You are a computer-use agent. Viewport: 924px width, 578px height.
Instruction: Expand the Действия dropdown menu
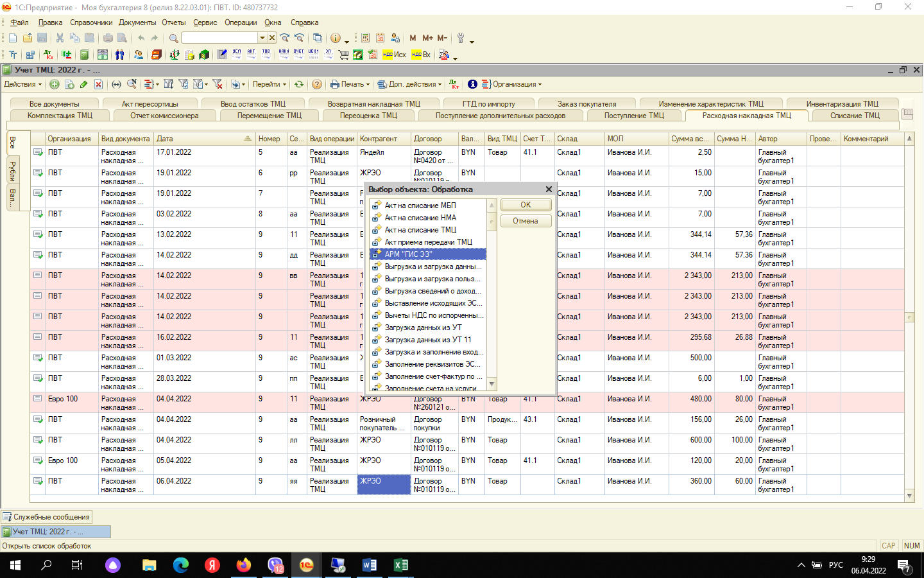(x=22, y=84)
